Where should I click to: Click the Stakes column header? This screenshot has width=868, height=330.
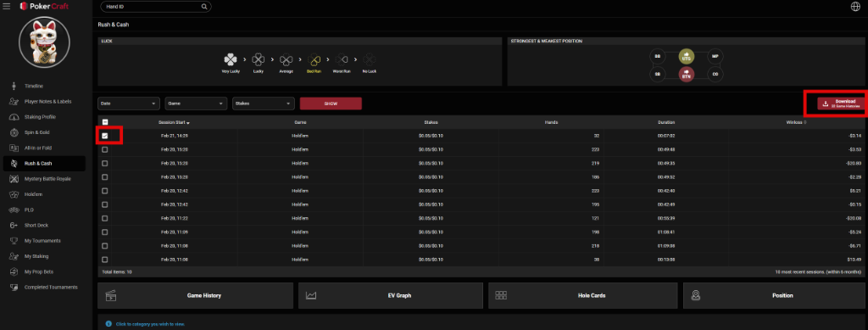431,122
